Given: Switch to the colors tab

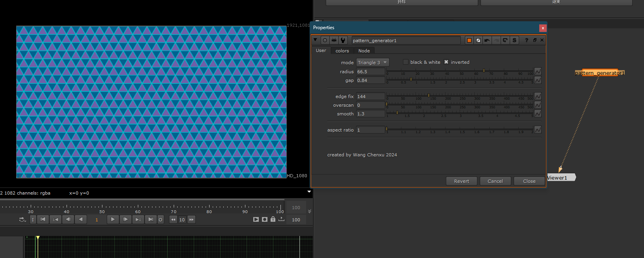Looking at the screenshot, I should pos(342,51).
